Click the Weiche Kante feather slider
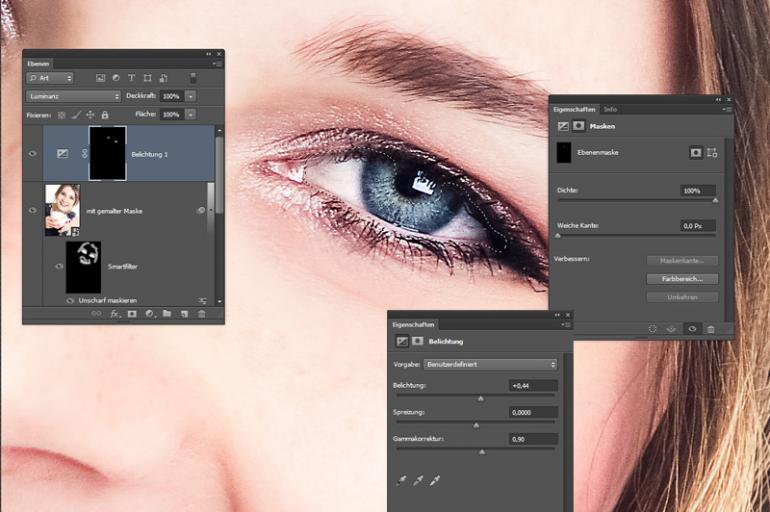The width and height of the screenshot is (770, 512). [636, 235]
